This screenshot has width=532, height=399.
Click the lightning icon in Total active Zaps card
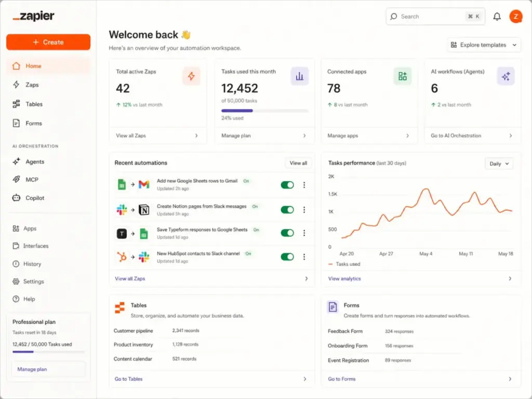point(191,76)
